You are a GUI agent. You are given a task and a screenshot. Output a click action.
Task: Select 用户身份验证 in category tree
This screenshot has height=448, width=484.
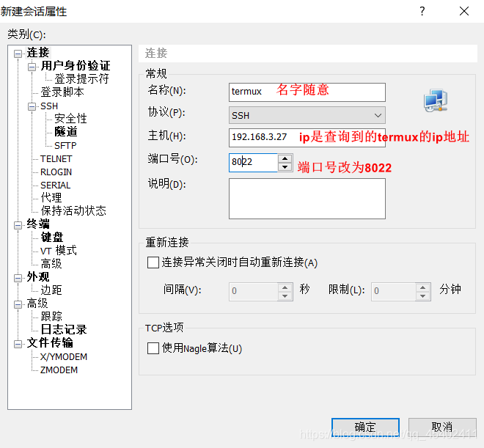tap(76, 66)
